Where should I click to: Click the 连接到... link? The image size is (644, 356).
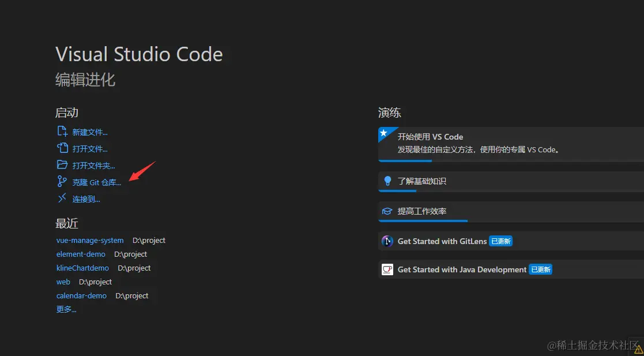pyautogui.click(x=86, y=200)
